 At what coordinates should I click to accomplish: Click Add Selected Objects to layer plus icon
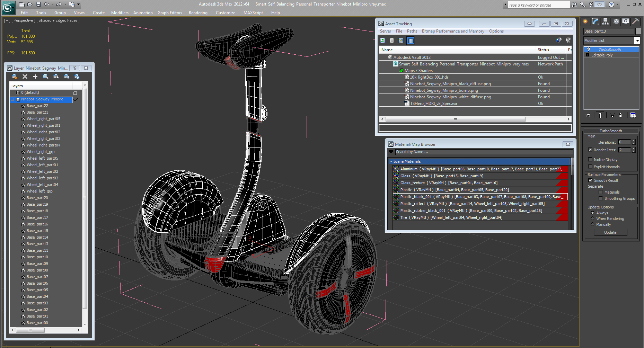(x=35, y=77)
